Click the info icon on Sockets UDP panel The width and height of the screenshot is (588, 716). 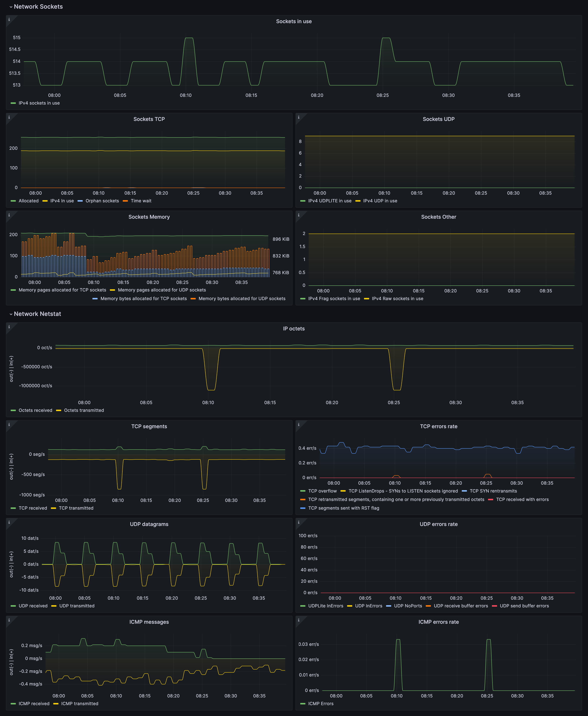pyautogui.click(x=298, y=118)
